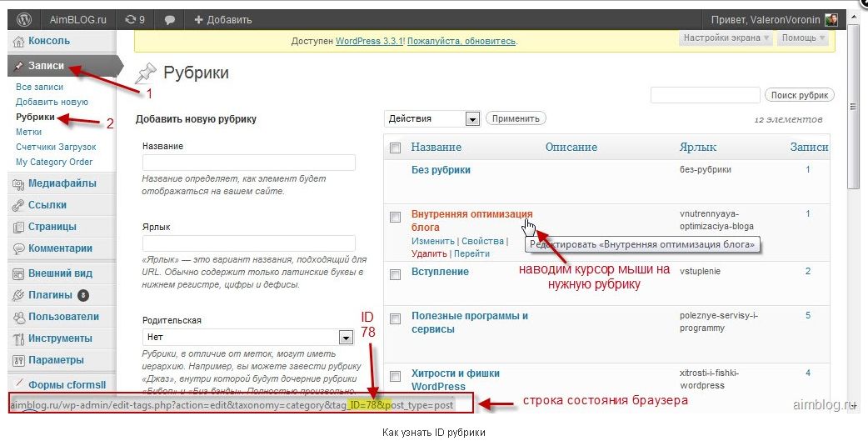Check the Полезные программы и сервисы checkbox
Screen dimensions: 868x441
(x=395, y=319)
